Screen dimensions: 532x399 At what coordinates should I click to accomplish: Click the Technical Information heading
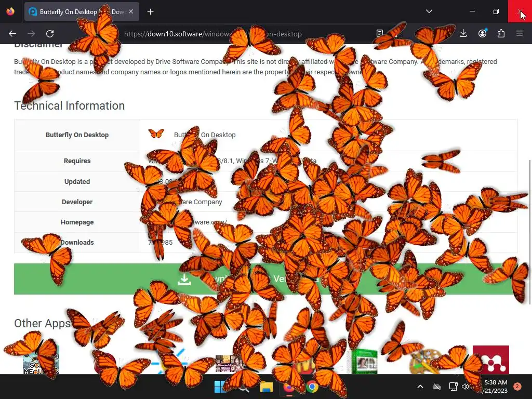[x=70, y=105]
